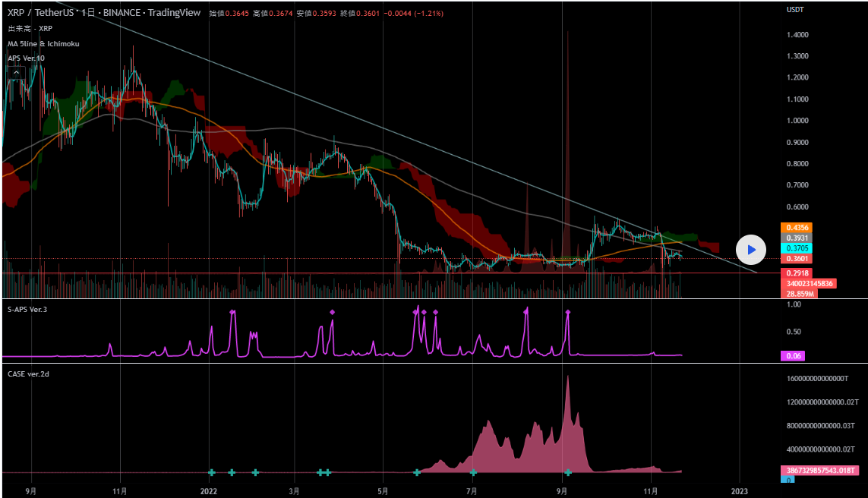Click the 28.859M volume value label

click(x=800, y=294)
